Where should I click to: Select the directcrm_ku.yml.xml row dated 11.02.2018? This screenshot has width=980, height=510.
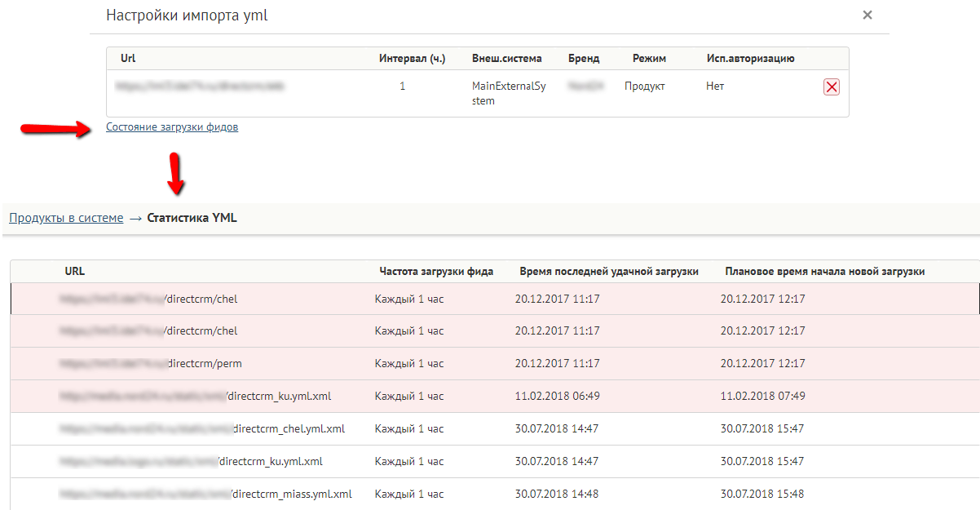pyautogui.click(x=495, y=396)
